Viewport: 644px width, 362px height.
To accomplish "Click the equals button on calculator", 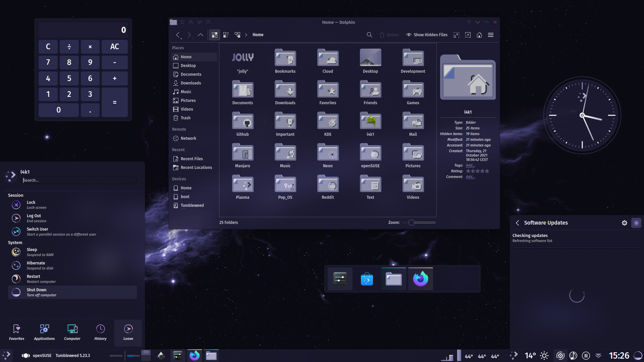I will [114, 102].
